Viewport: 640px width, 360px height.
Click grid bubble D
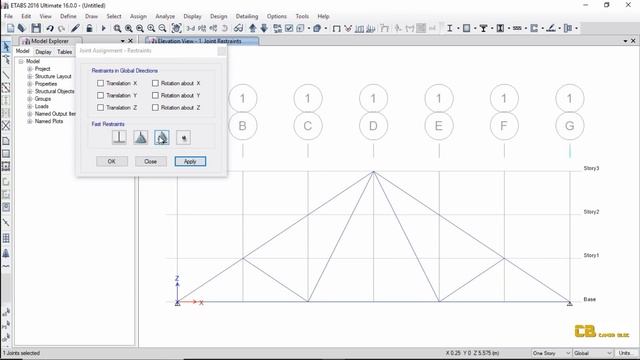(x=373, y=126)
